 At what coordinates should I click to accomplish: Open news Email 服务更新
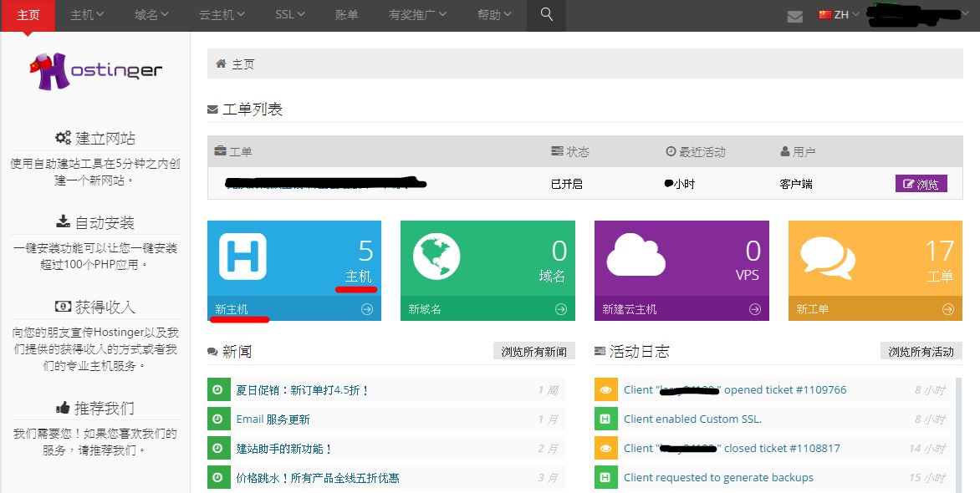pos(273,419)
